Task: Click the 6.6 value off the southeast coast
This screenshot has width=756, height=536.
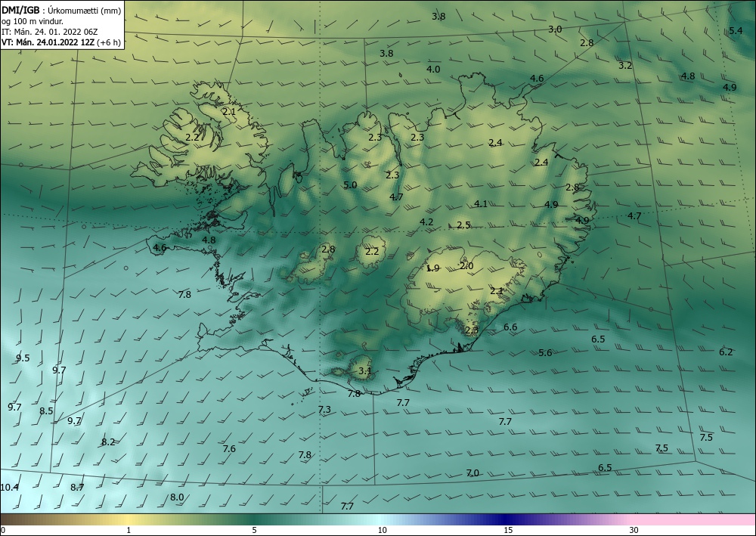Action: [x=510, y=327]
